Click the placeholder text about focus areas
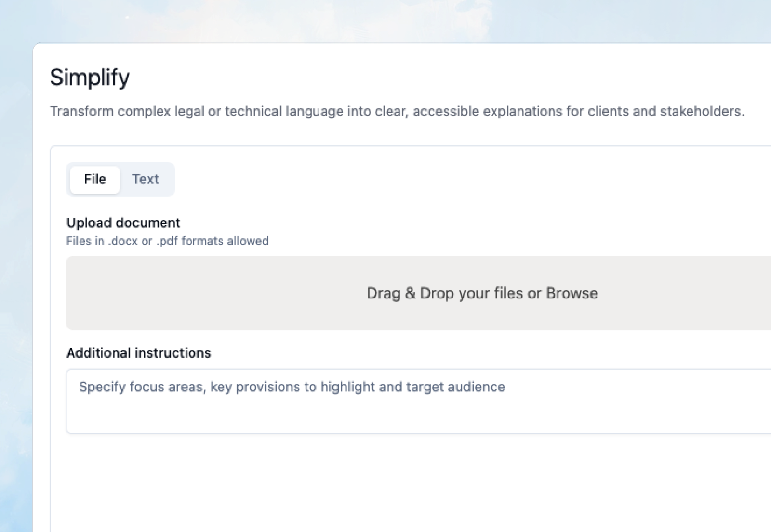 [x=292, y=387]
